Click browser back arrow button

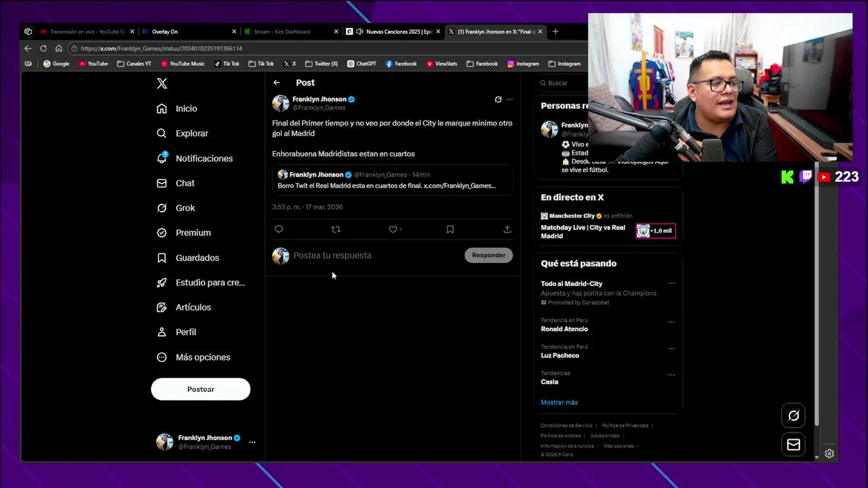pos(28,48)
